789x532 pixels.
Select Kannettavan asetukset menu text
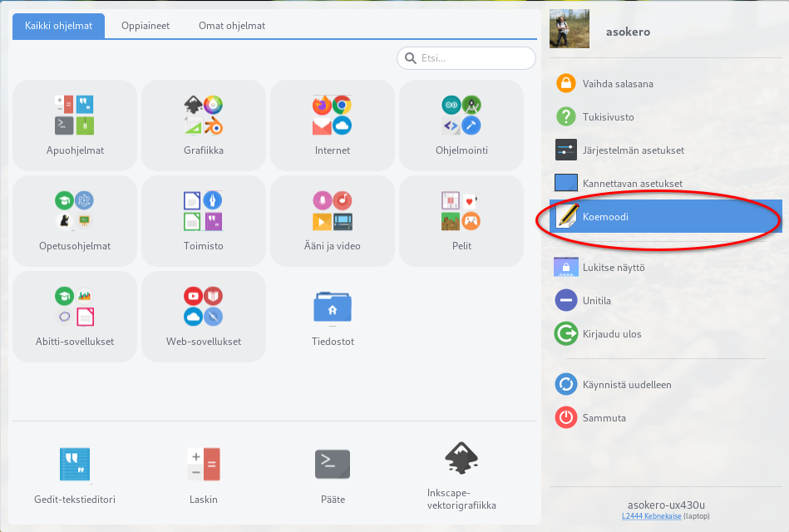(633, 184)
